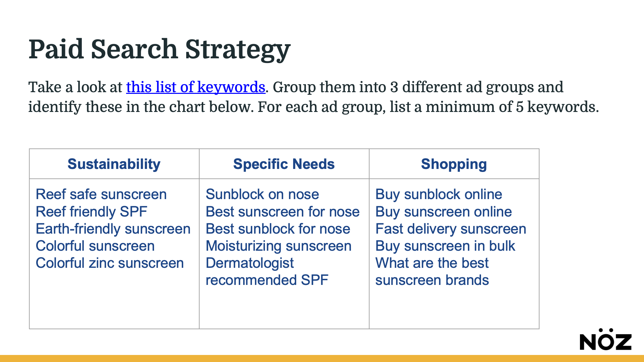Click the instruction paragraph about ad groups
The width and height of the screenshot is (644, 362).
tap(313, 97)
